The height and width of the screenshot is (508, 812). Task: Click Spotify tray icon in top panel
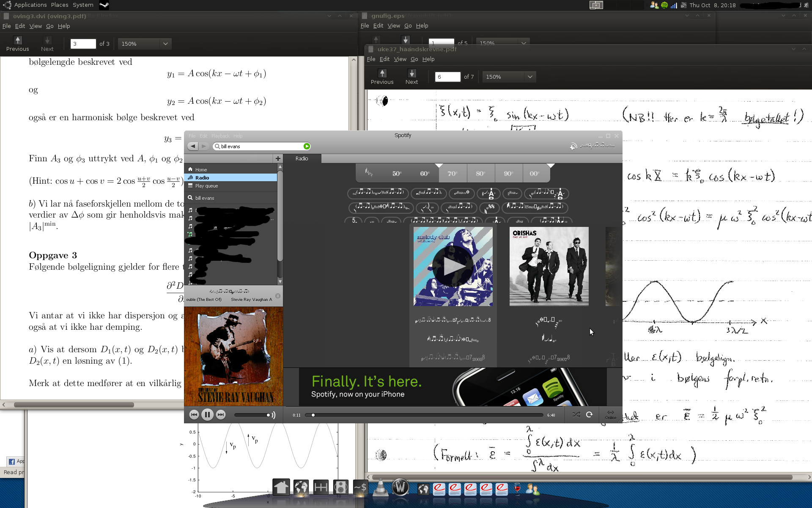(664, 5)
